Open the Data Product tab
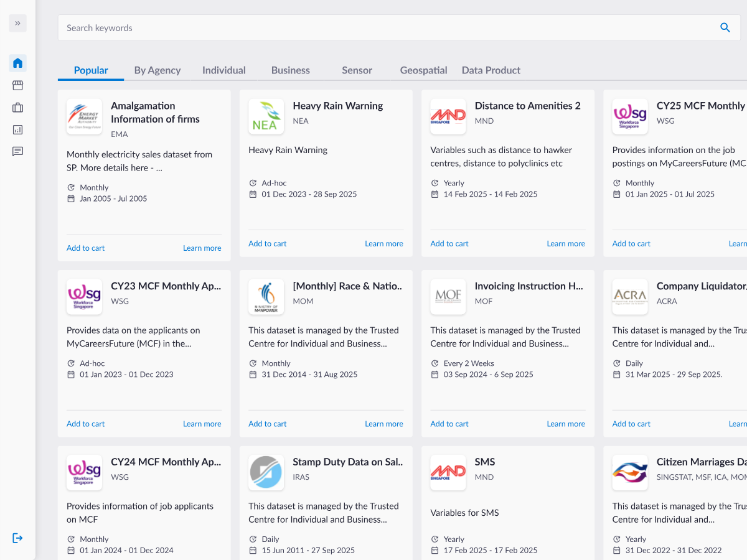747x560 pixels. coord(491,70)
